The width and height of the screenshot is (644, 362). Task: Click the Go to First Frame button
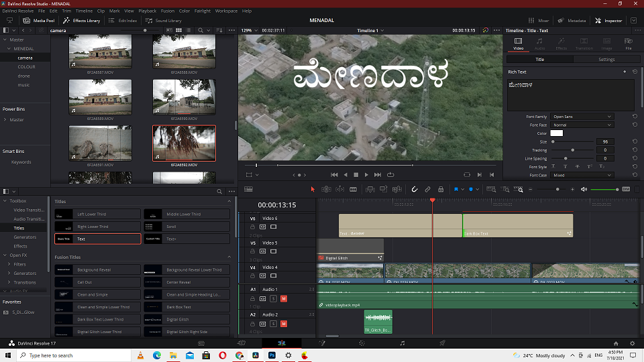[334, 175]
